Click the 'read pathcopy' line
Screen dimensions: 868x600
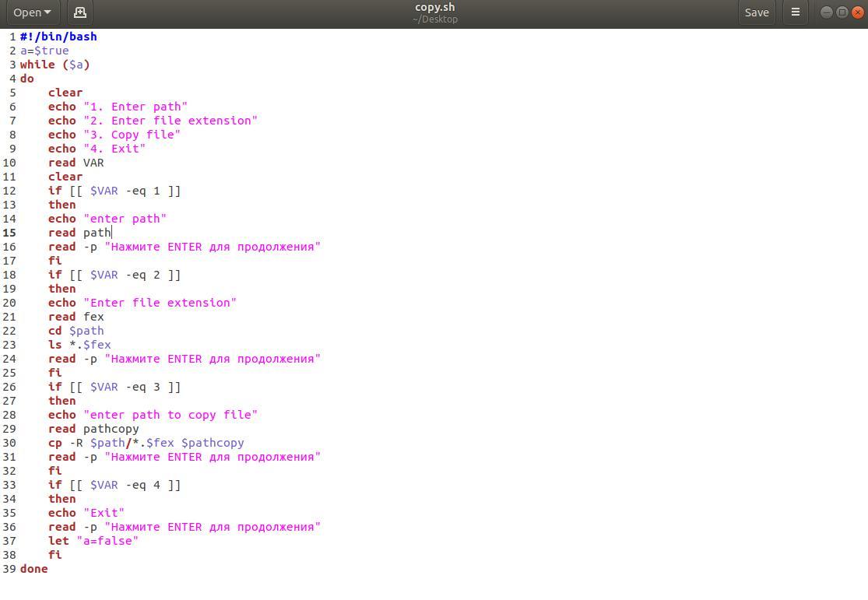(93, 429)
